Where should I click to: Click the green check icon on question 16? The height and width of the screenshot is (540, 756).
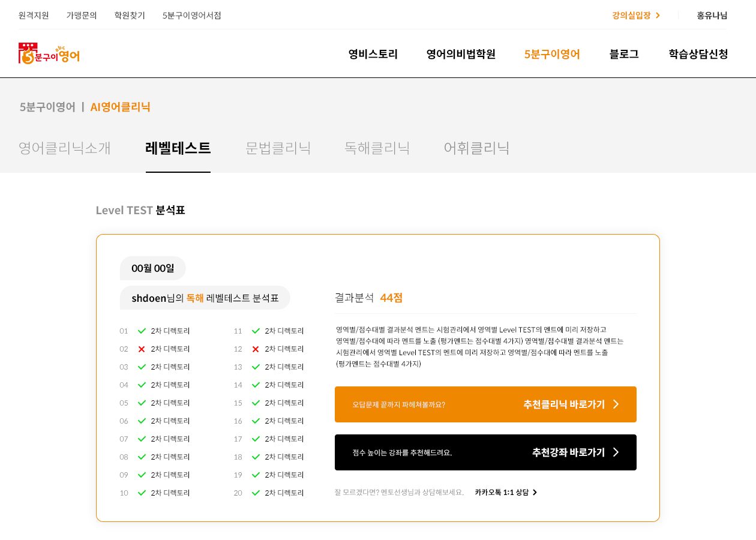[x=256, y=421]
